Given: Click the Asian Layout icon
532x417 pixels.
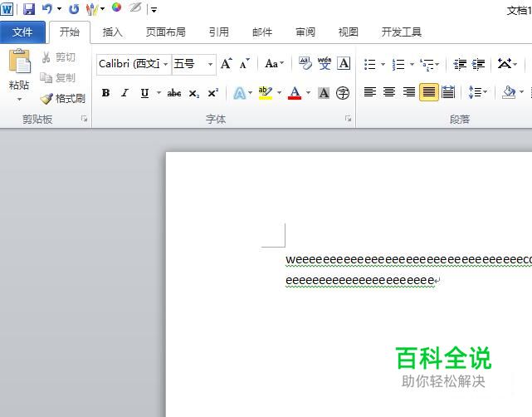Looking at the screenshot, I should pos(505,63).
